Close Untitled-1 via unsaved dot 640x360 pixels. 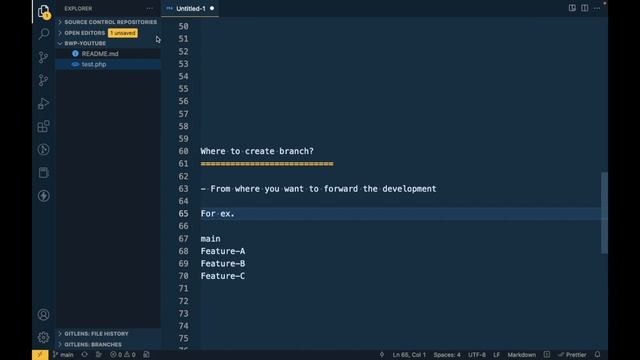point(212,8)
